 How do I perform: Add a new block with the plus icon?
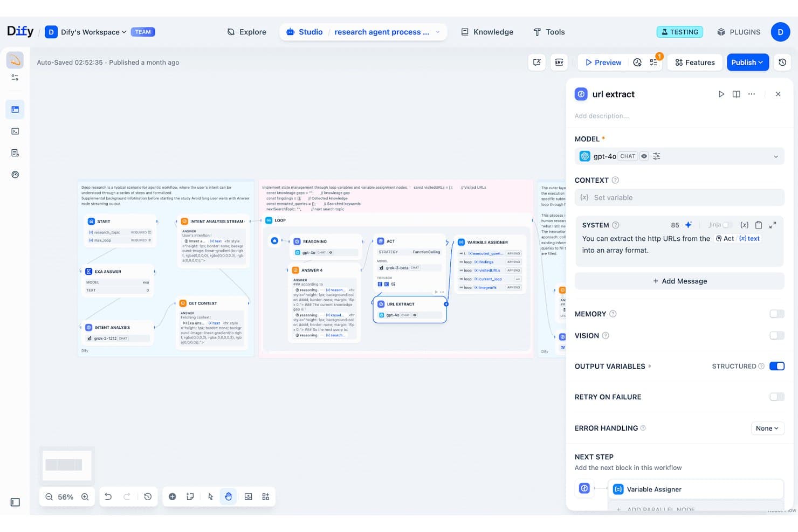[x=172, y=496]
